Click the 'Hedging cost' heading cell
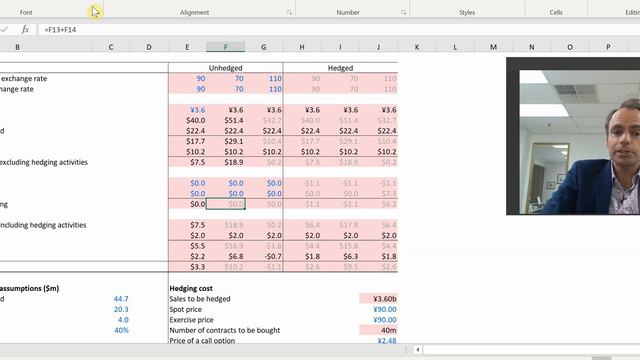This screenshot has width=640, height=360. pyautogui.click(x=191, y=288)
